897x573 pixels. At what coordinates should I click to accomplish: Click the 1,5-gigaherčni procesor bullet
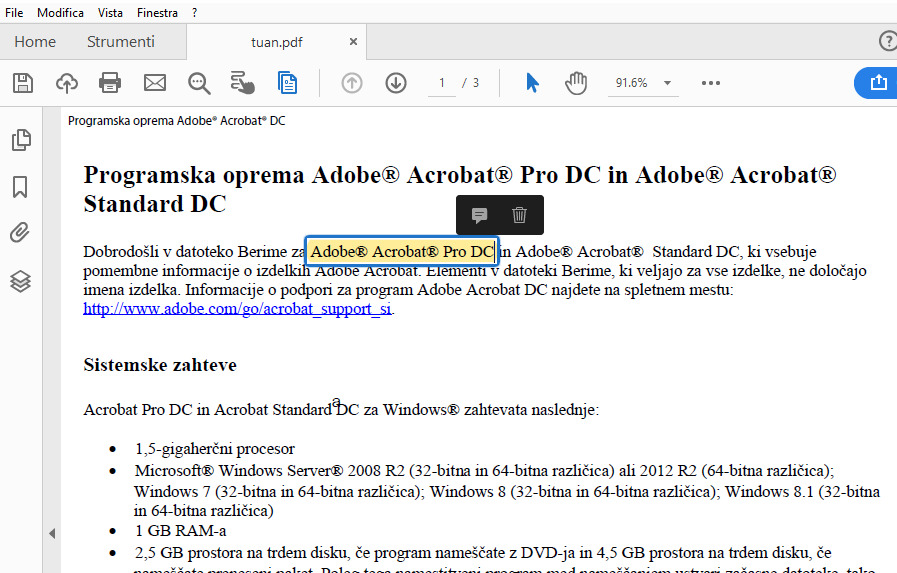(215, 449)
